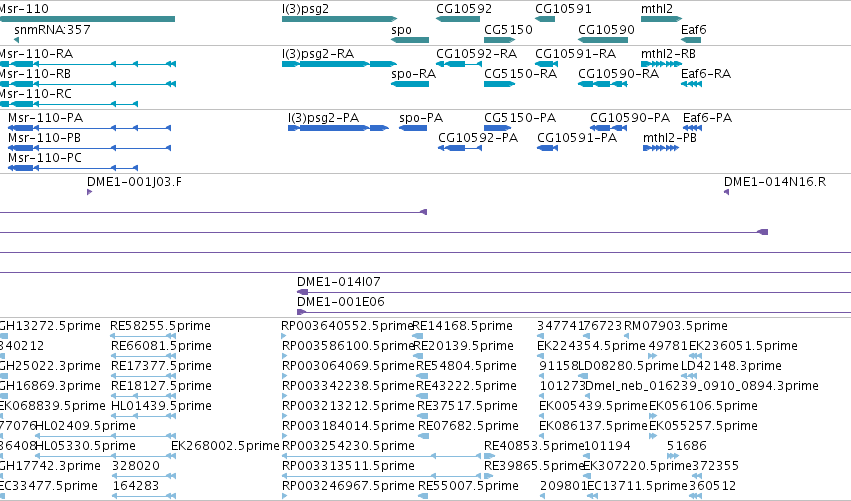Click EST RP003586100.5prime
This screenshot has height=501, width=851.
(x=348, y=346)
